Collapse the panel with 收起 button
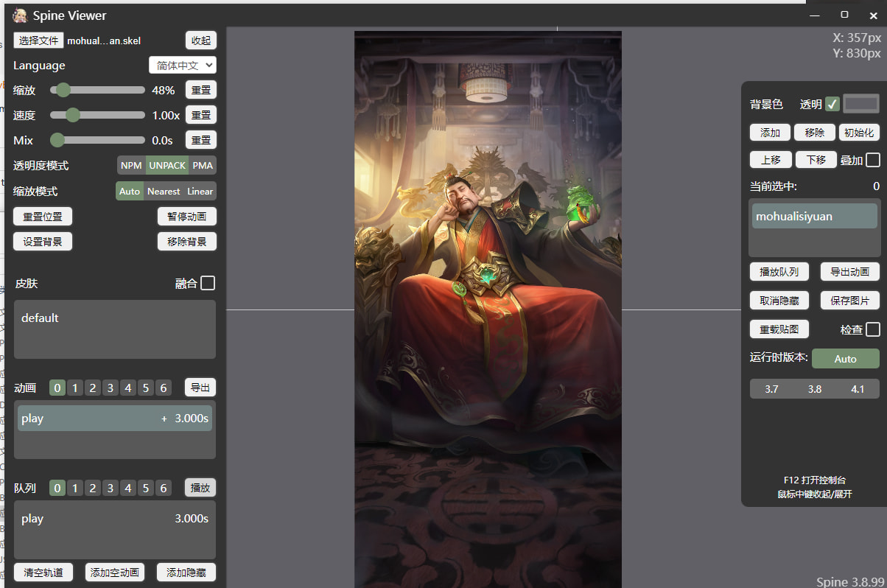This screenshot has height=588, width=887. click(200, 41)
